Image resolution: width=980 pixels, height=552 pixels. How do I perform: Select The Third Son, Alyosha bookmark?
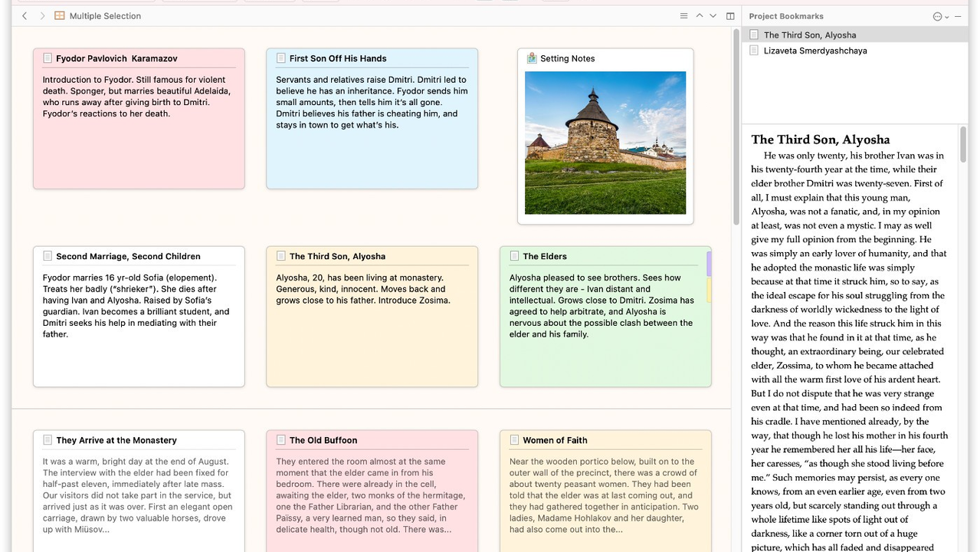click(809, 35)
